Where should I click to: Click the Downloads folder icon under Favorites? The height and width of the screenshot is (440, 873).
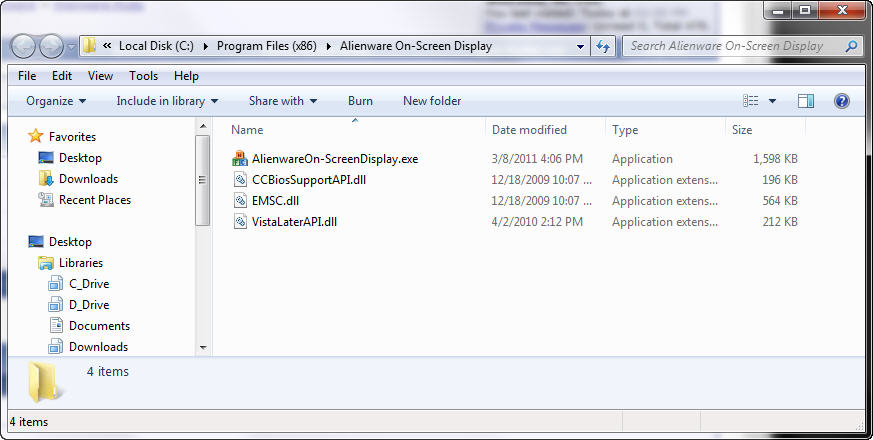pyautogui.click(x=46, y=178)
